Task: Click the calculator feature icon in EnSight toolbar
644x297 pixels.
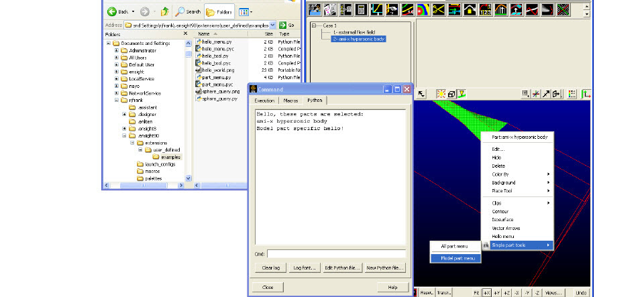Action: pos(362,9)
